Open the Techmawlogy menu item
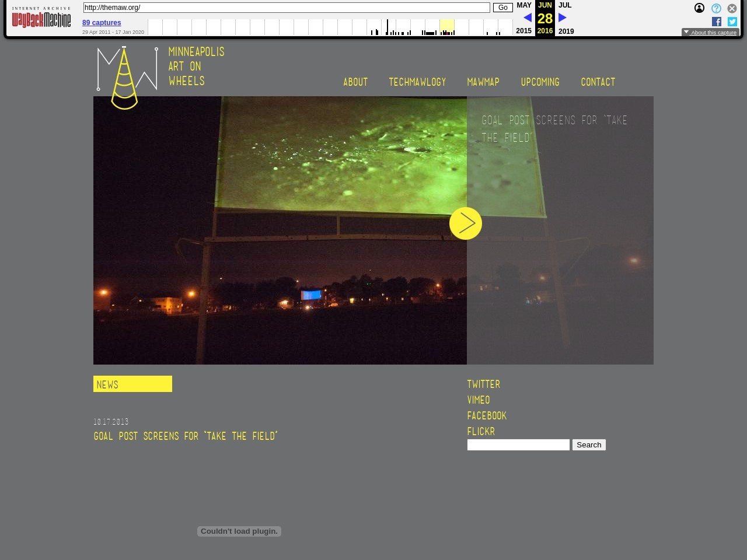The width and height of the screenshot is (747, 560). [x=417, y=82]
